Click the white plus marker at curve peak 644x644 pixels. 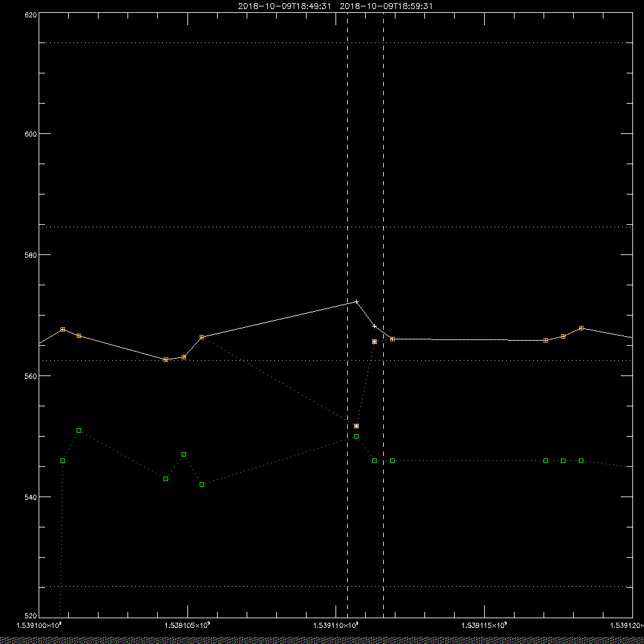(357, 301)
